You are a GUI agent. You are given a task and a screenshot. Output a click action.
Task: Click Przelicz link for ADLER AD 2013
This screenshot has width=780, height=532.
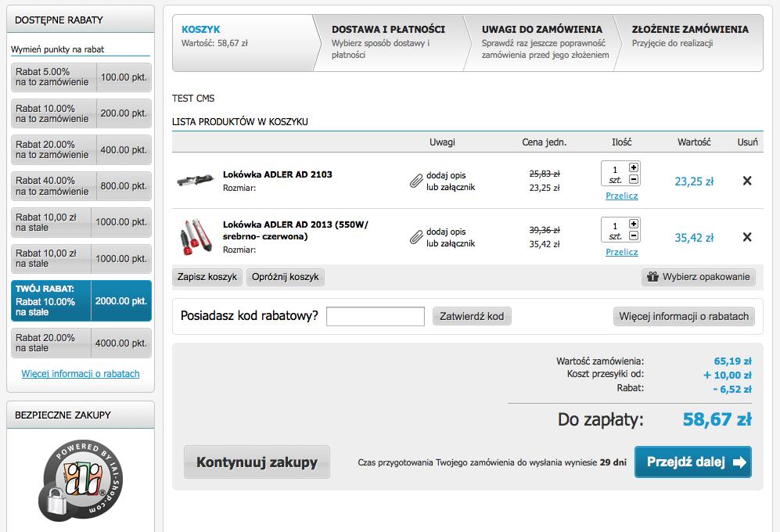click(622, 252)
